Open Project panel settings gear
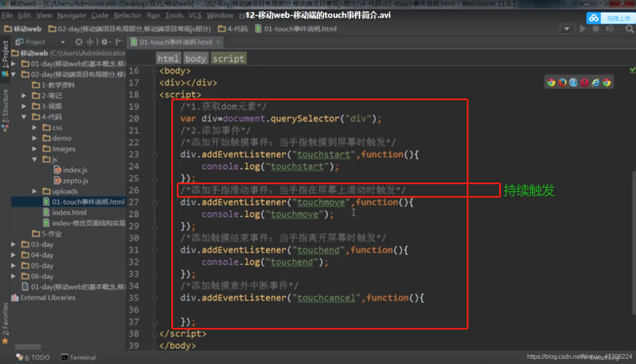This screenshot has width=636, height=364. [105, 42]
